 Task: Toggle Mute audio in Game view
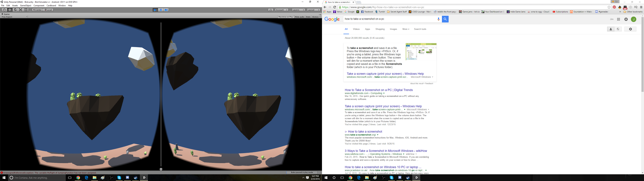300,17
